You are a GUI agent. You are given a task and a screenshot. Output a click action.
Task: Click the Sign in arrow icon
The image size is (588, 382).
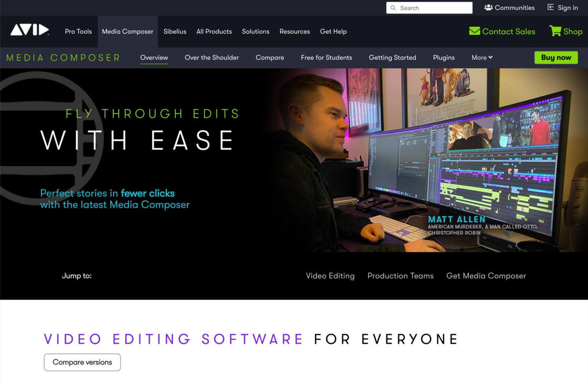[x=551, y=7]
